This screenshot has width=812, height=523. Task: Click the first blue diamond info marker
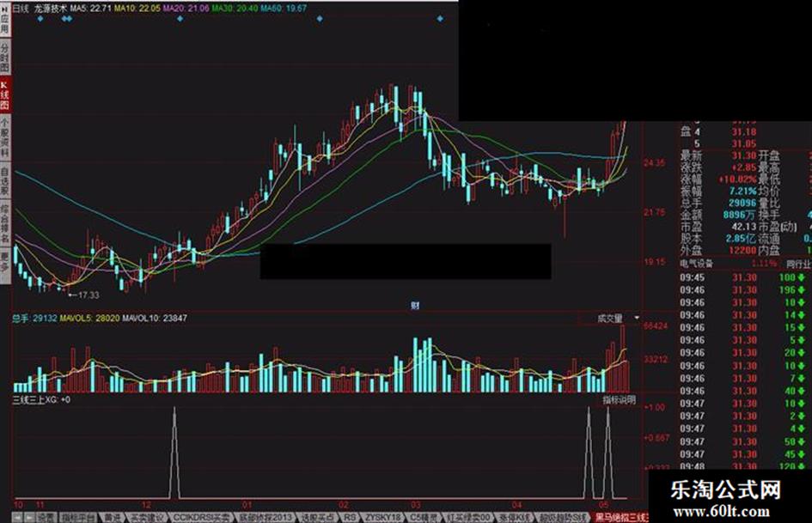40,19
